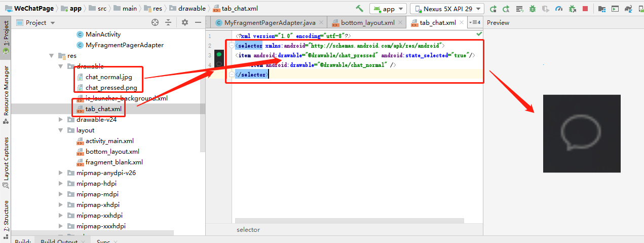Open Nexus 5X API 29 device dropdown
Viewport: 644px width, 243px height.
[x=447, y=9]
